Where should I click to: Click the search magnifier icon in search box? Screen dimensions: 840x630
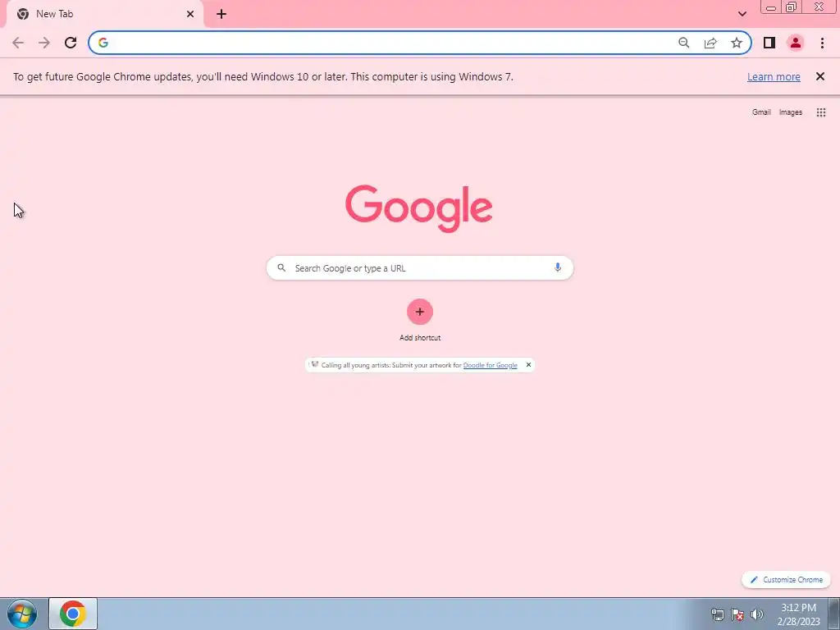click(281, 268)
